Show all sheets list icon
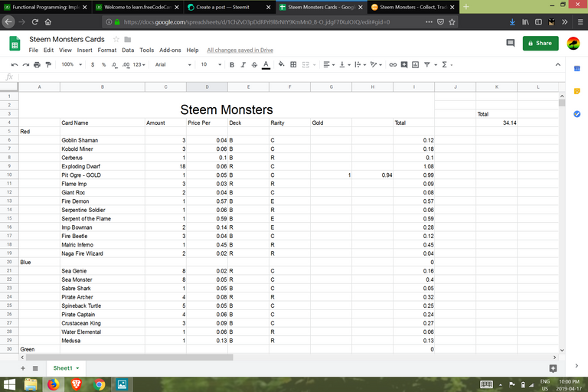The height and width of the screenshot is (392, 588). (x=35, y=368)
